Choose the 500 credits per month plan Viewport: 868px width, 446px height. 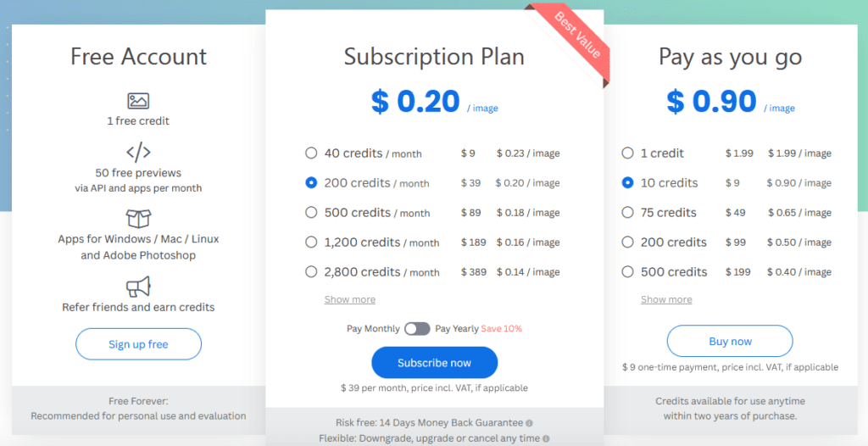tap(311, 213)
